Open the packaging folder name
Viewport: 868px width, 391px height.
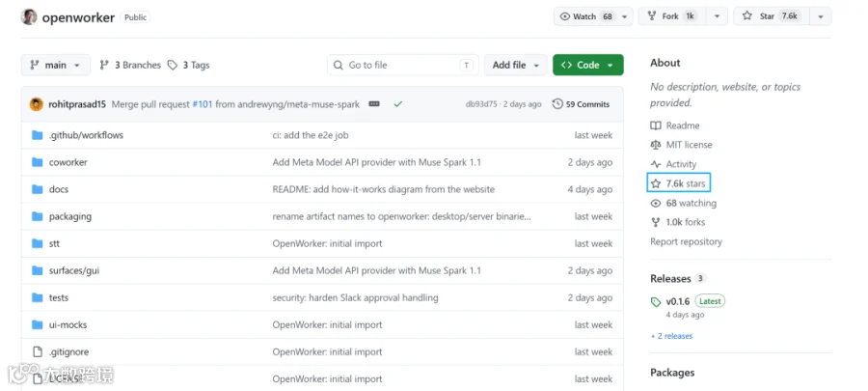point(70,216)
